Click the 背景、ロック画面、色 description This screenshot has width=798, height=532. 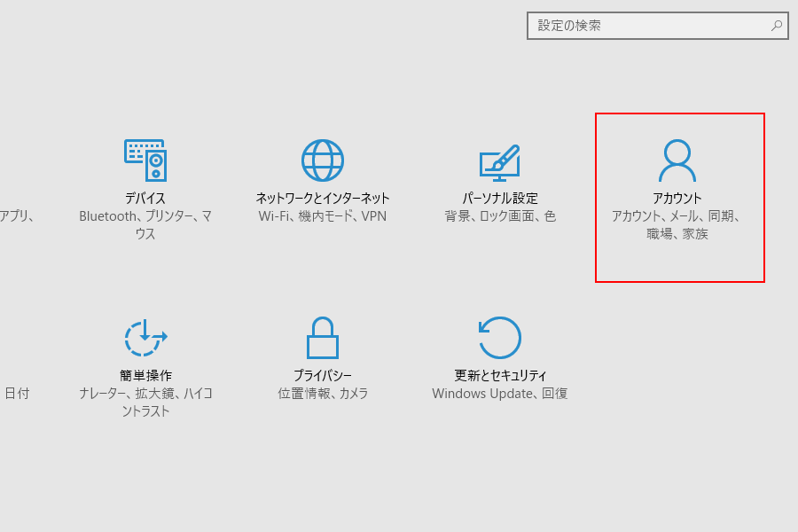click(500, 216)
